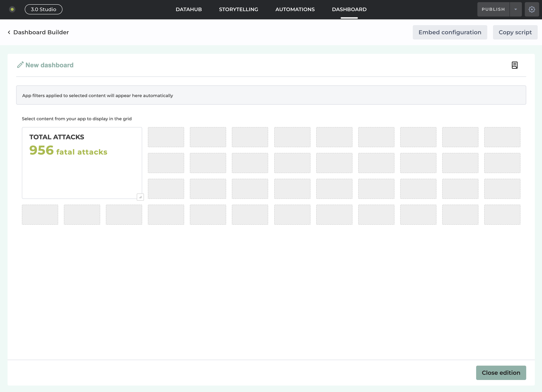
Task: Click the pencil icon to rename dashboard
Action: [x=20, y=65]
